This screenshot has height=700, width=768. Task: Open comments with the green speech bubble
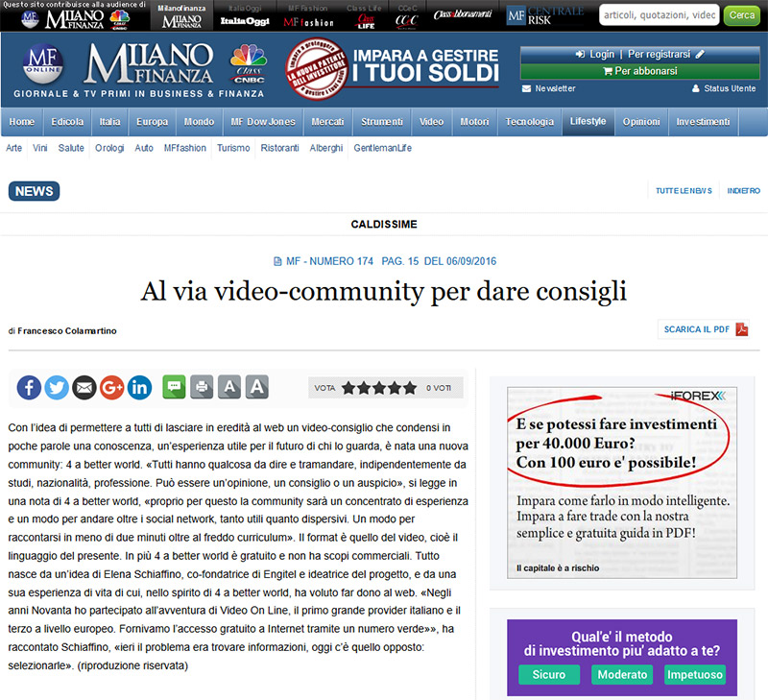coord(174,387)
